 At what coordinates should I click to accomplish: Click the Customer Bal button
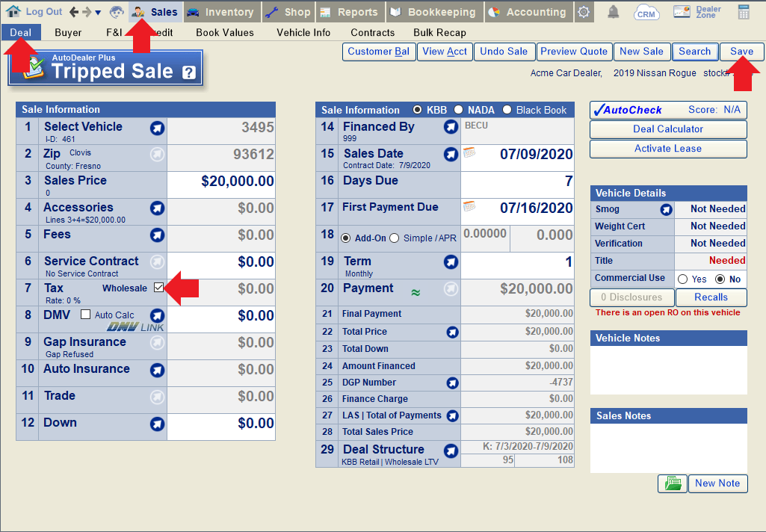click(x=379, y=52)
